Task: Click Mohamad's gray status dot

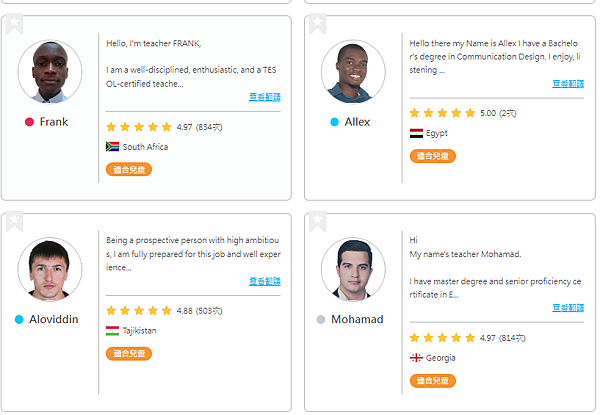Action: point(321,320)
